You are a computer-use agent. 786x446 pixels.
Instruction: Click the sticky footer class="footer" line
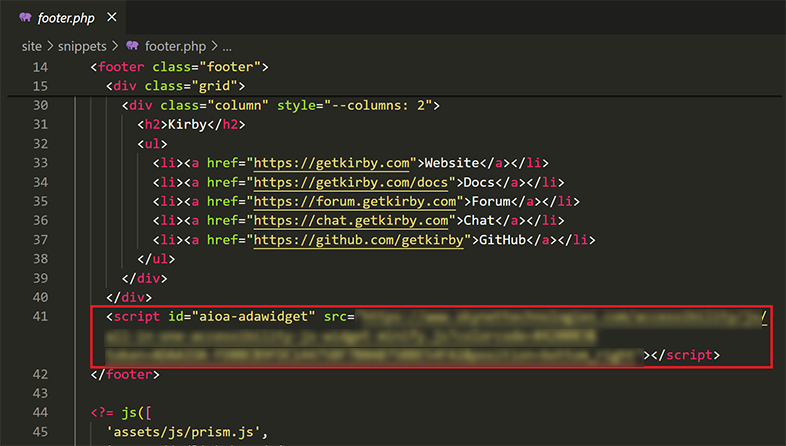click(x=179, y=67)
